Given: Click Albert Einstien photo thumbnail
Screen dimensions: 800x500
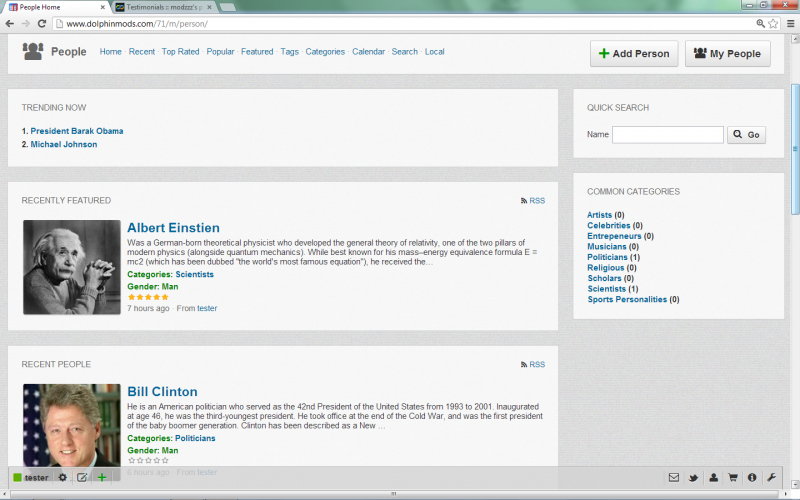Looking at the screenshot, I should 72,267.
